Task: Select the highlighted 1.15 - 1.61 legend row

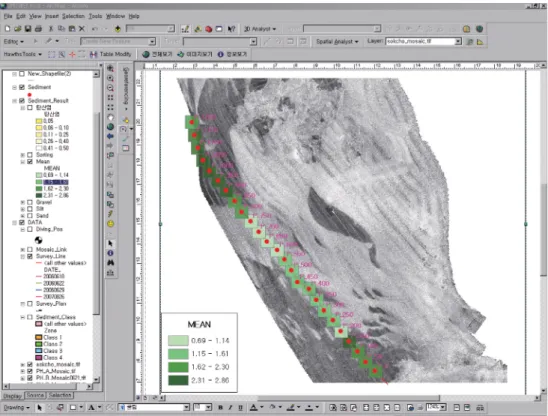Action: coord(56,182)
